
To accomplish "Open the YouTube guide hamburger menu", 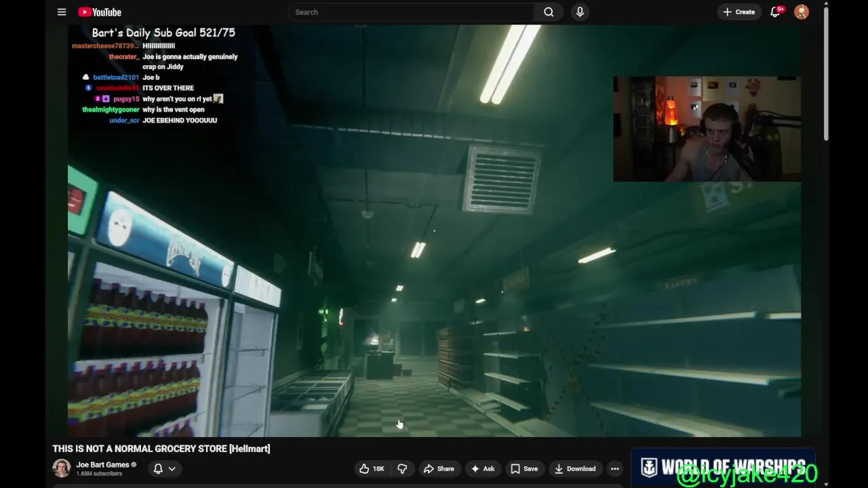I will coord(62,12).
